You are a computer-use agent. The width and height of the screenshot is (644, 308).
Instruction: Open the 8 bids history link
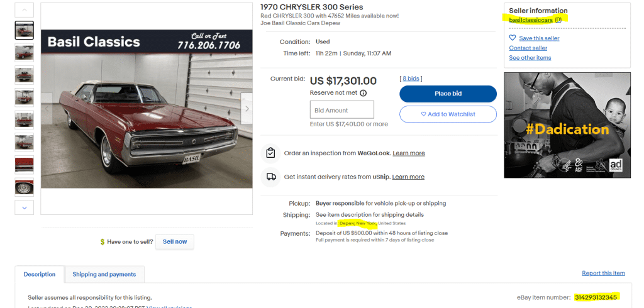coord(412,79)
